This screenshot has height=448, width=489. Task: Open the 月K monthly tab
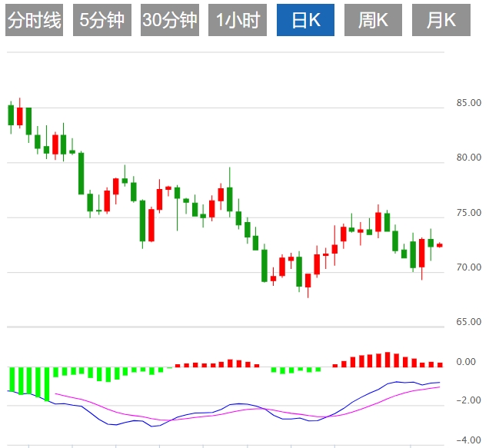pos(441,21)
